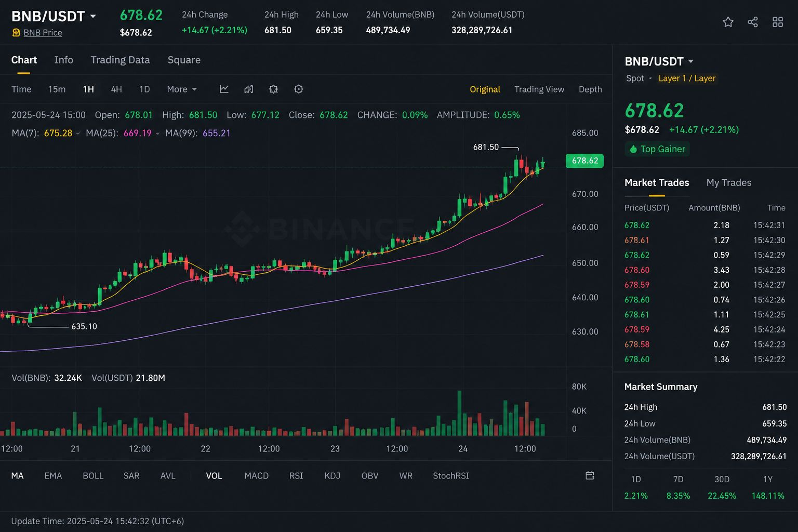Click the MA(99) value 655.21

216,133
